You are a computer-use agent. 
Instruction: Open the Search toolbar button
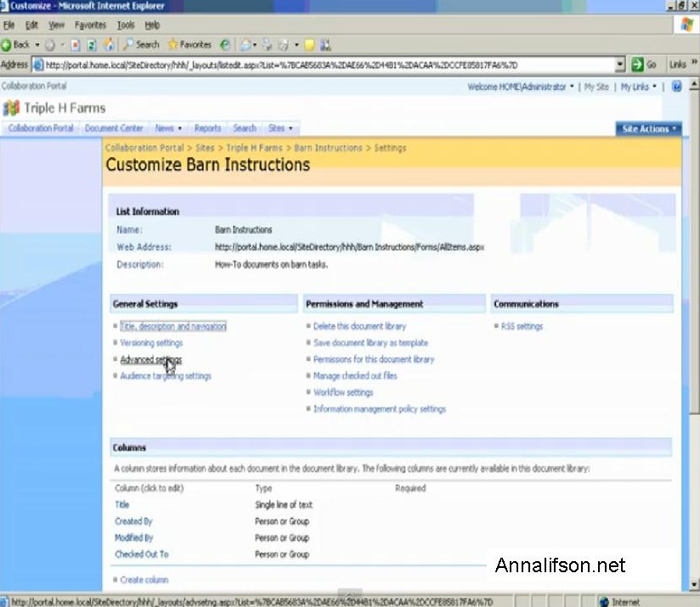(141, 45)
